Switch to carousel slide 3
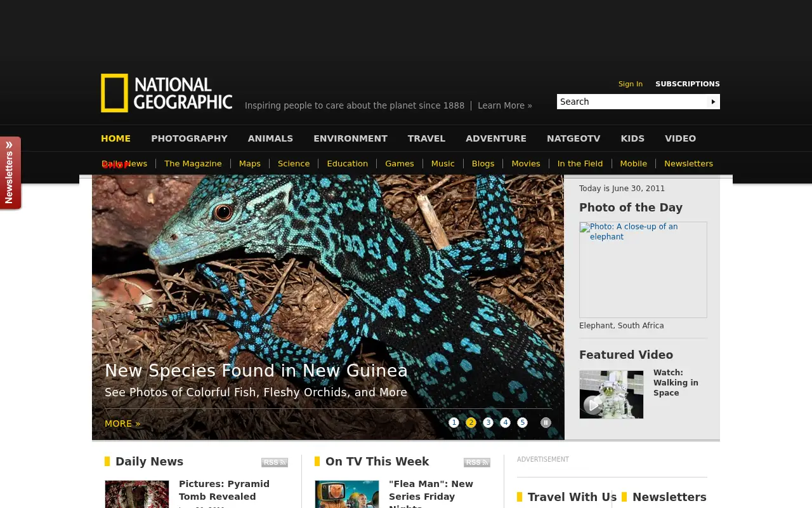This screenshot has width=812, height=508. (x=488, y=423)
